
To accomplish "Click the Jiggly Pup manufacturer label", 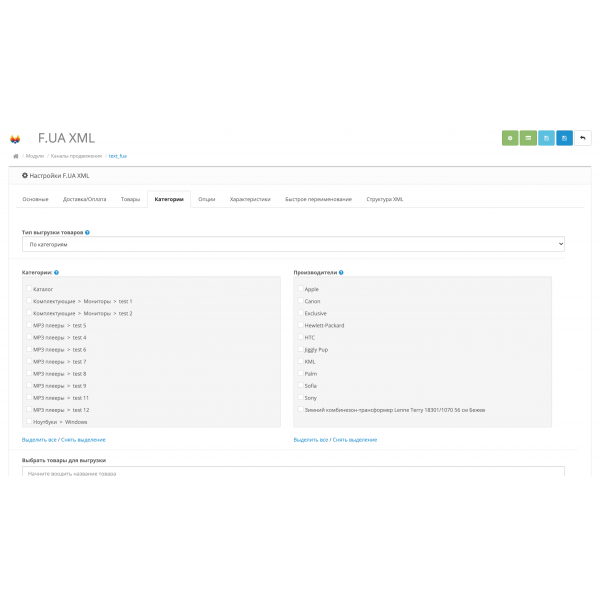I will pyautogui.click(x=316, y=350).
